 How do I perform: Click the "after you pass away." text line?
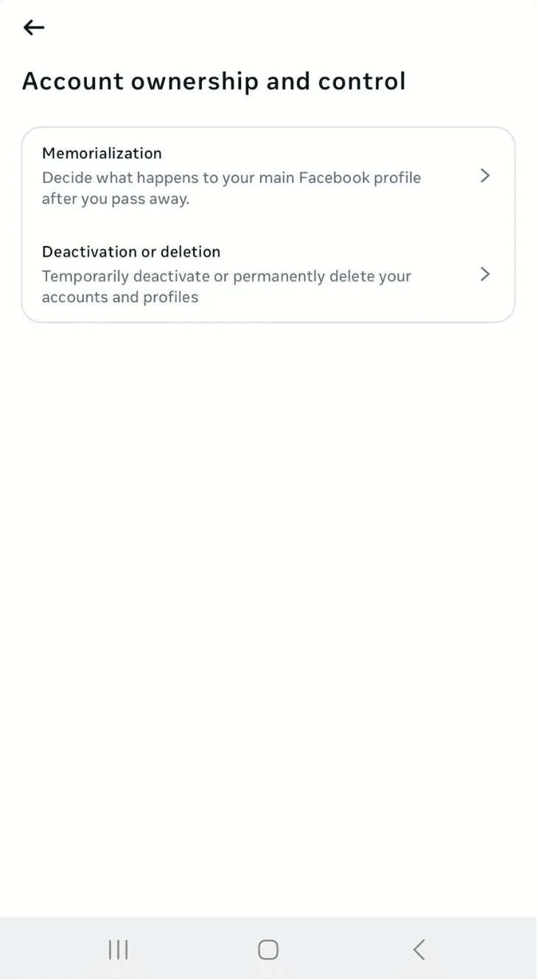[116, 199]
